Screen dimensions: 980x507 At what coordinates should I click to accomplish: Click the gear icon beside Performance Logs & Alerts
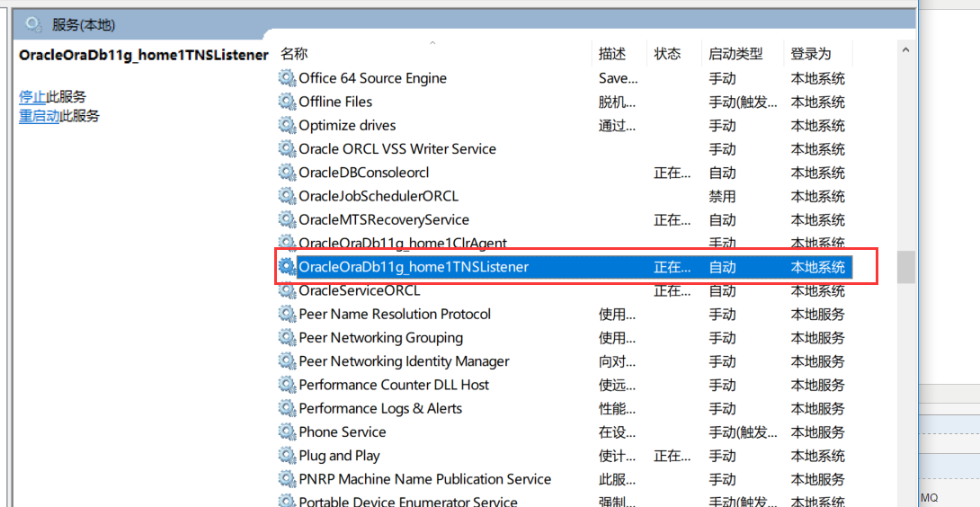tap(287, 409)
